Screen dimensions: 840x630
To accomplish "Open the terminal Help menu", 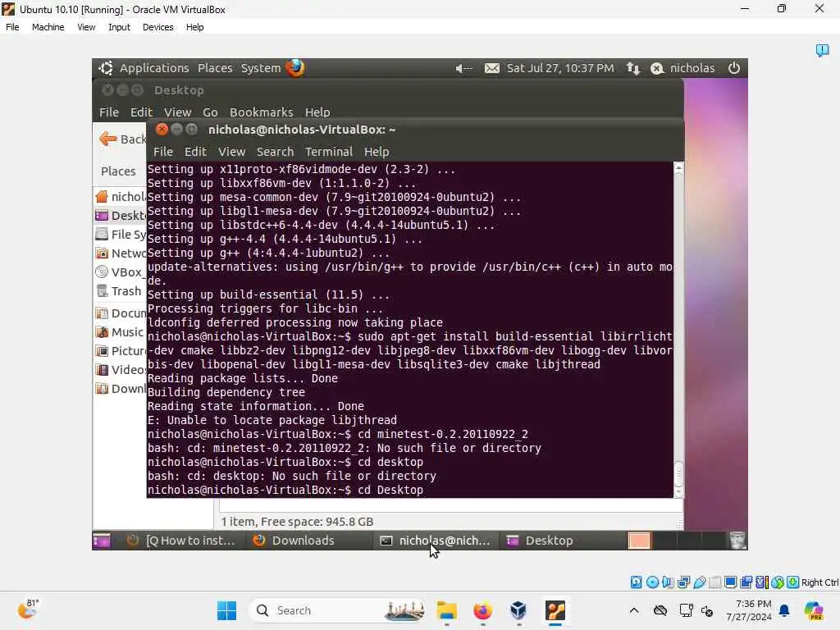I will [377, 152].
